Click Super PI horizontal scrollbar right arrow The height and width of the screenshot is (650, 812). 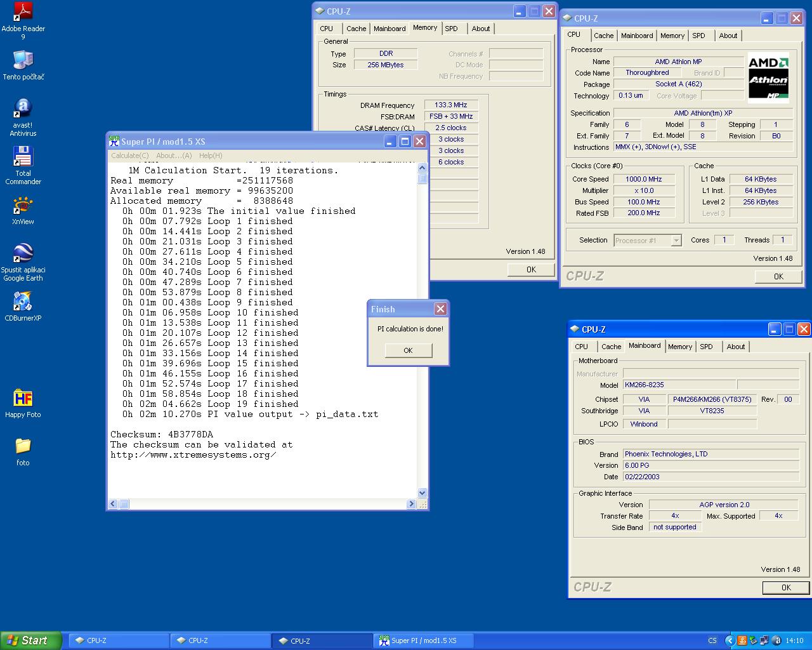[411, 504]
